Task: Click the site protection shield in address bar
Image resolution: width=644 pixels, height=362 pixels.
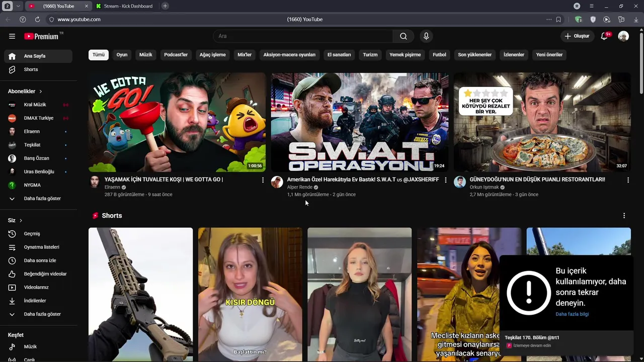Action: (51, 20)
